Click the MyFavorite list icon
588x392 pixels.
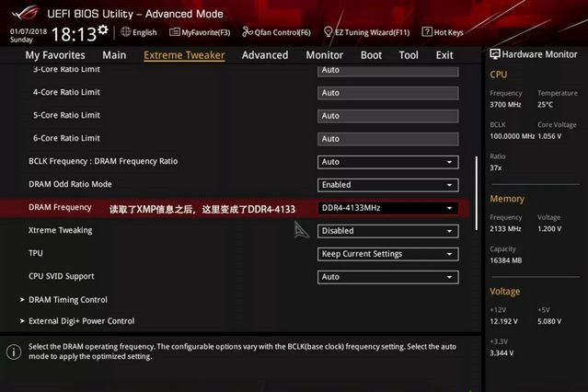pyautogui.click(x=174, y=32)
